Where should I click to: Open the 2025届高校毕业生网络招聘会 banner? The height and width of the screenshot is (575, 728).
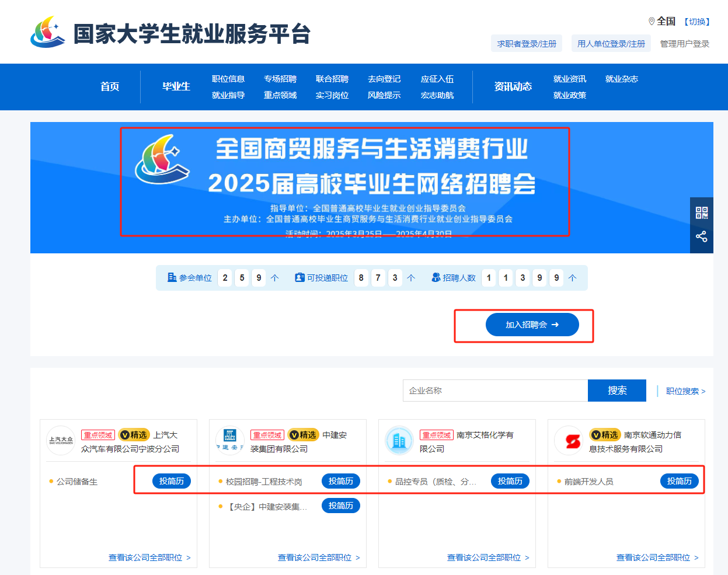(372, 187)
